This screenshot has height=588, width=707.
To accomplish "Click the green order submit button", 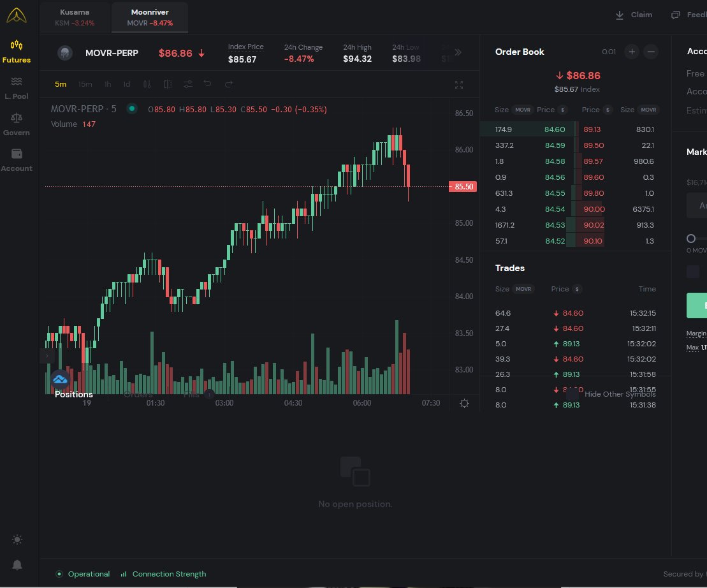I will [697, 305].
